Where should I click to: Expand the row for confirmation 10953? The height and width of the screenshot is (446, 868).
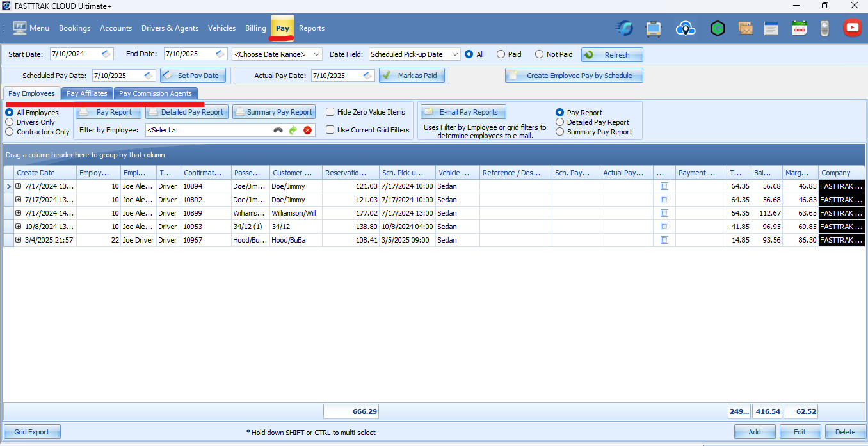[x=19, y=227]
